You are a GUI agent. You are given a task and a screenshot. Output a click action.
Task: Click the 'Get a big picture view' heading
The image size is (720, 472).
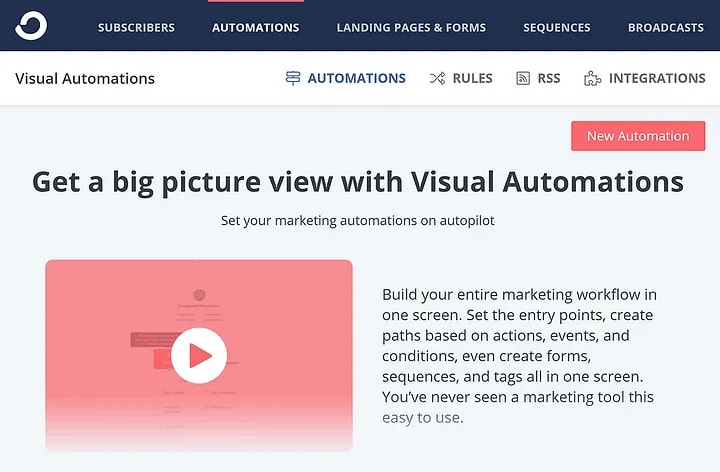coord(358,182)
